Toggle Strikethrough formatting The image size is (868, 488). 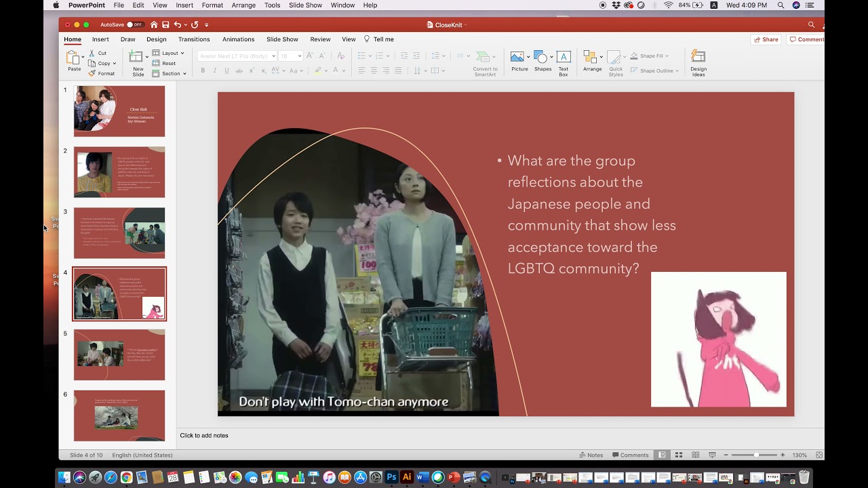pyautogui.click(x=239, y=70)
